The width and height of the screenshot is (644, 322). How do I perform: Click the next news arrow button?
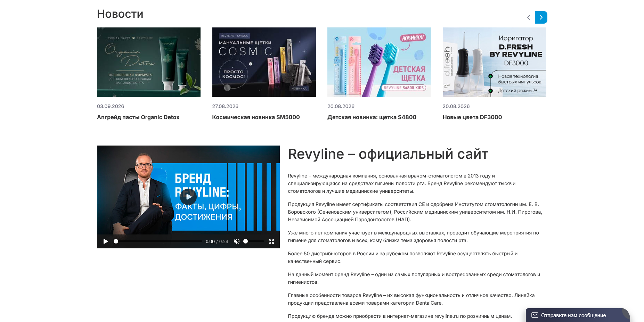541,17
